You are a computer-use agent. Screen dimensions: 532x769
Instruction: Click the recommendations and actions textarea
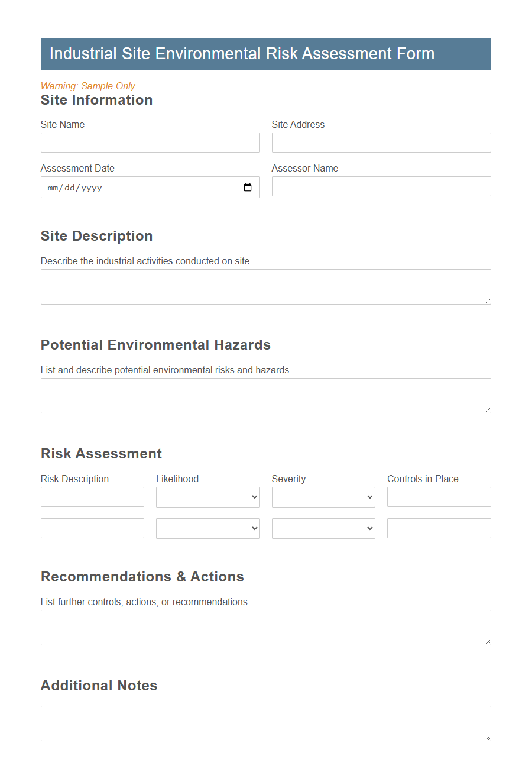pyautogui.click(x=265, y=627)
